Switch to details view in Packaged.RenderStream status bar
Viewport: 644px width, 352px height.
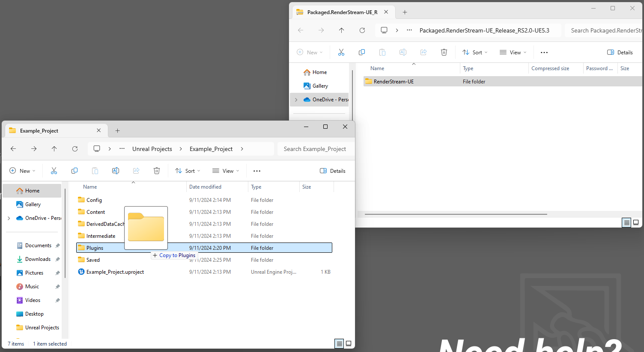(626, 222)
